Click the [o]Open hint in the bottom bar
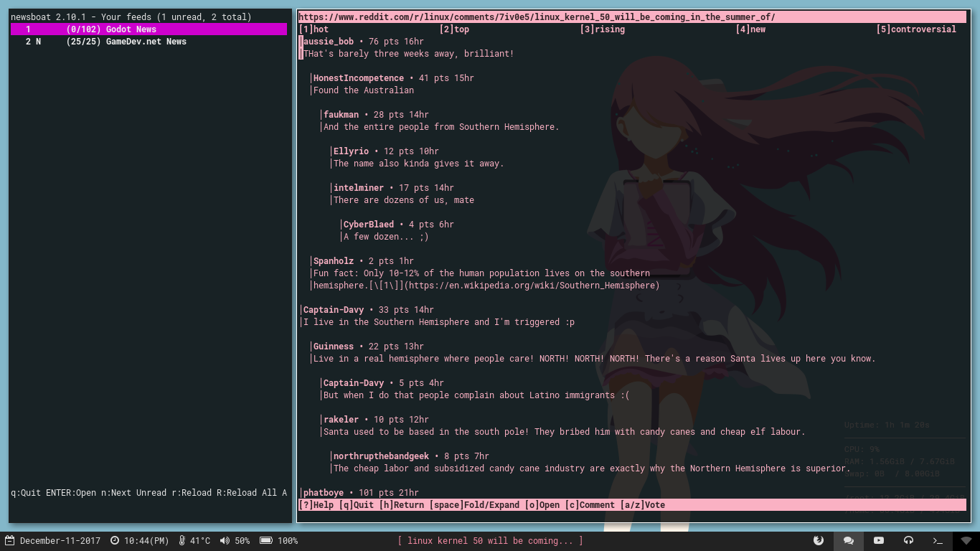Image resolution: width=980 pixels, height=551 pixels. click(x=542, y=505)
